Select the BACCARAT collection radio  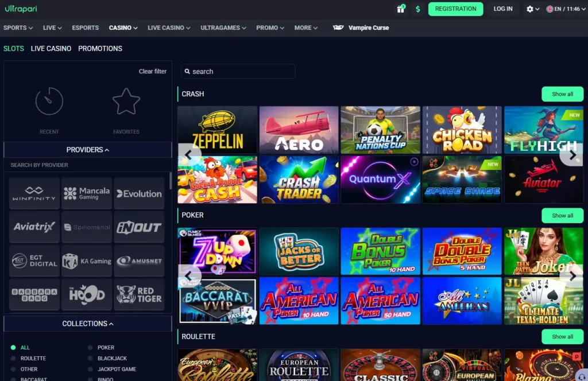(x=13, y=379)
